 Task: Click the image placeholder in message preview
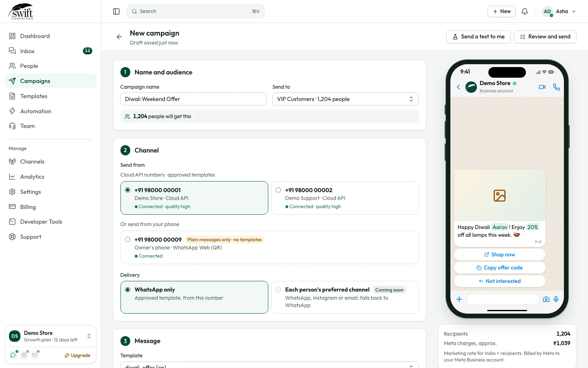click(499, 196)
